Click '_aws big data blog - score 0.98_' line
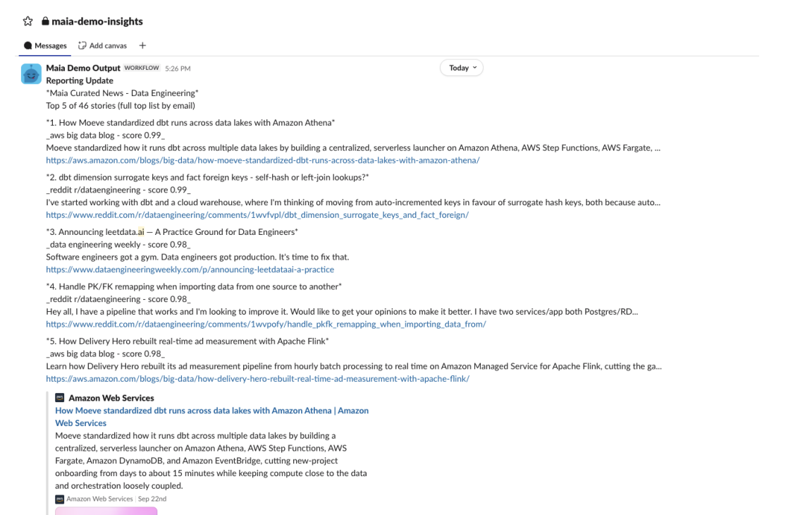Viewport: 812px width, 515px height. click(x=105, y=354)
